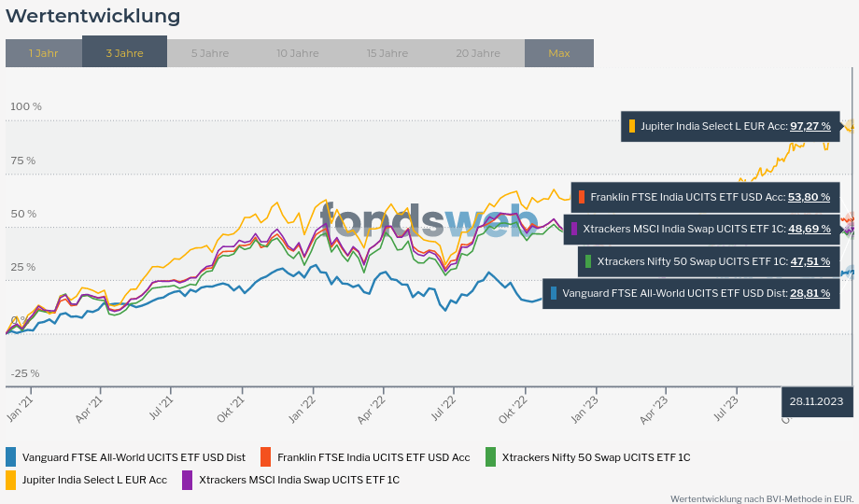Toggle Franklin FTSE India legend entry

pos(373,457)
